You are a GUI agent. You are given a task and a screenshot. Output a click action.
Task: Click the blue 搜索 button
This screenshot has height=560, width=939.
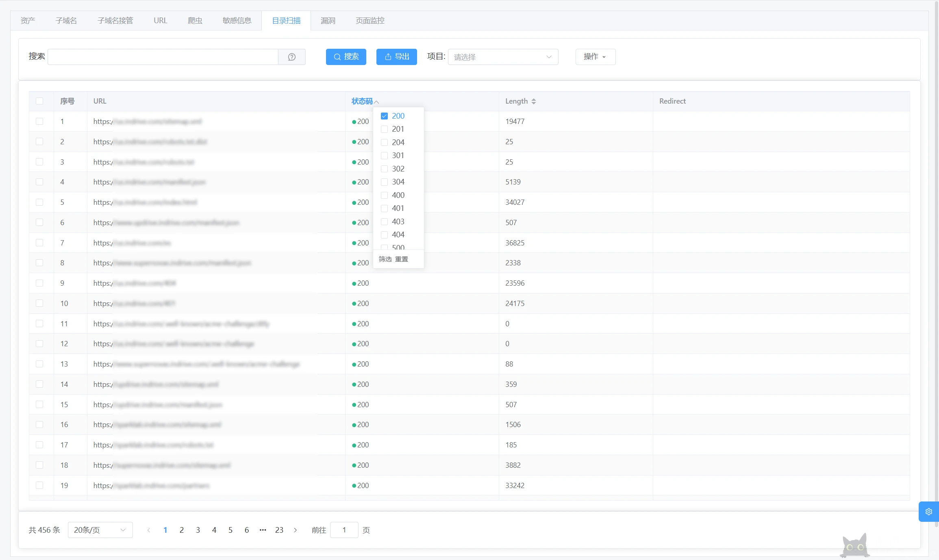[346, 57]
